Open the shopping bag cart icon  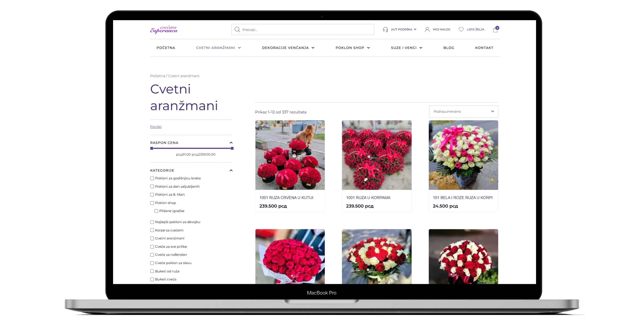pyautogui.click(x=495, y=30)
